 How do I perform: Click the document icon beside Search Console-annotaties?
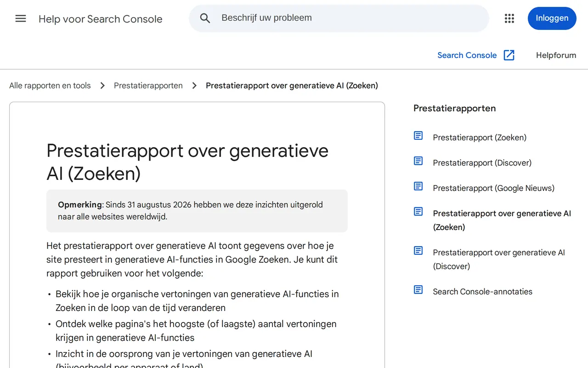click(418, 290)
